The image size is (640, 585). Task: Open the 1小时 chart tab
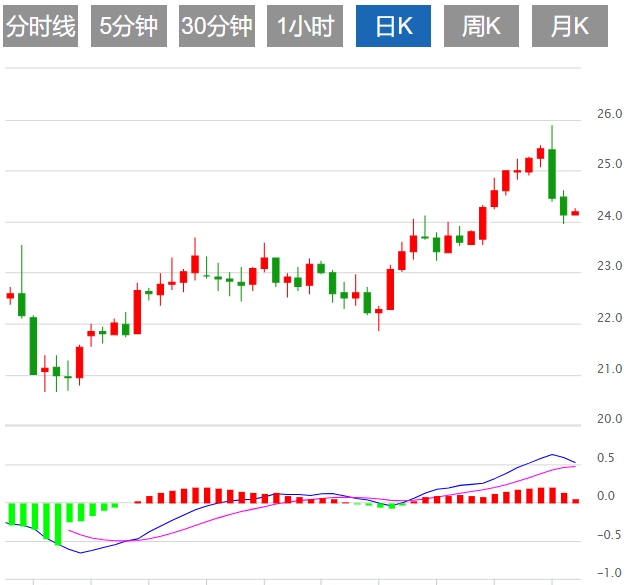tap(305, 26)
